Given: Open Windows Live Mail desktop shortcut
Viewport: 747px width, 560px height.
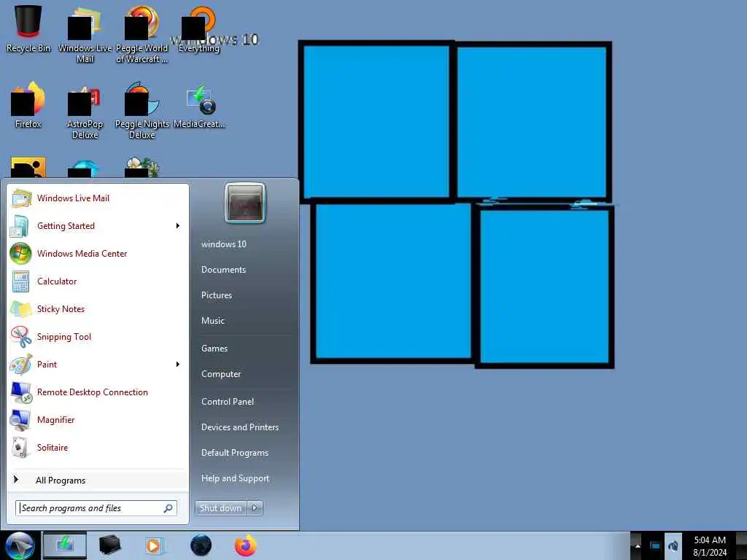Looking at the screenshot, I should (85, 34).
